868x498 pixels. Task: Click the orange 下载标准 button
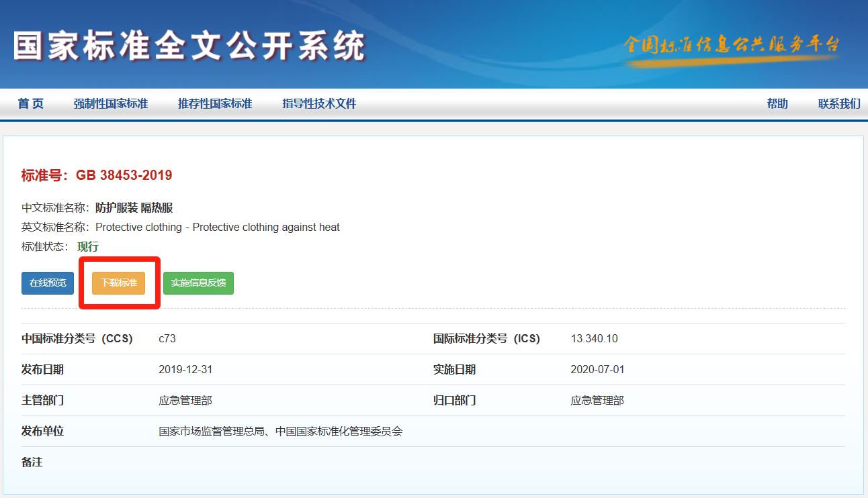click(119, 283)
